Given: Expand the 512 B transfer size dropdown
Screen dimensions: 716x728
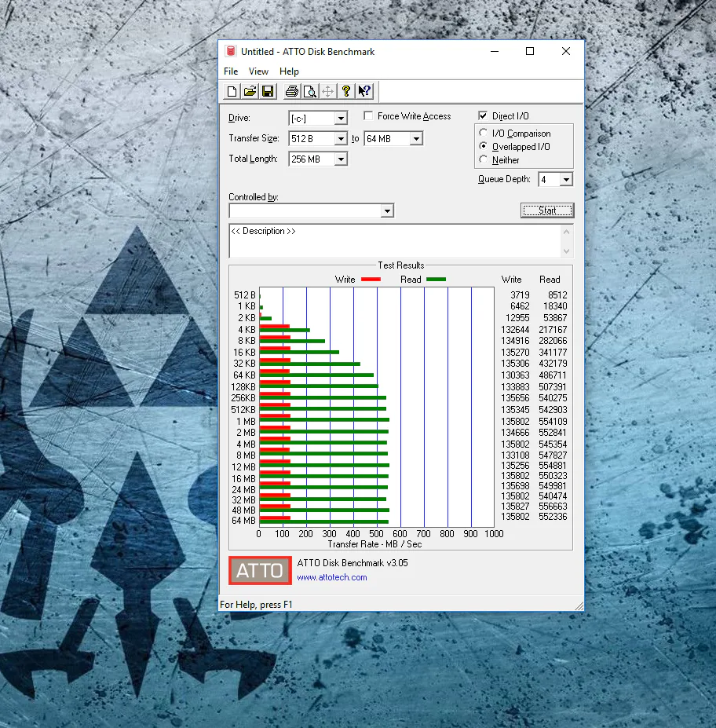Looking at the screenshot, I should pos(341,139).
